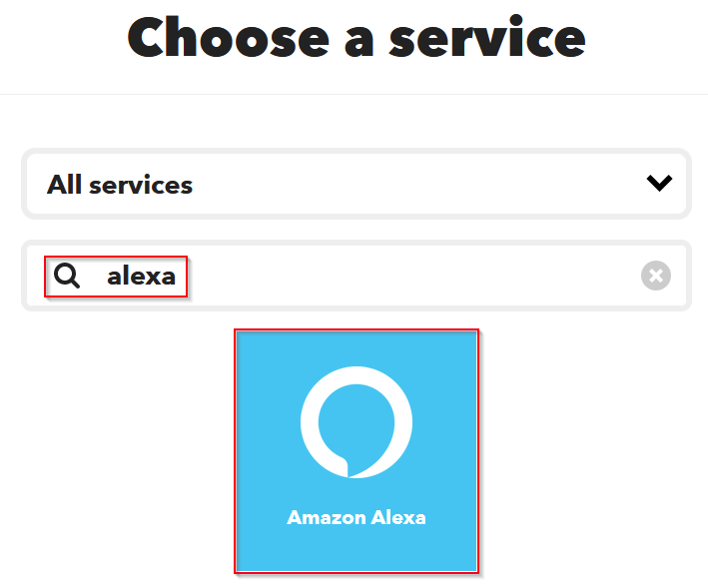Image resolution: width=708 pixels, height=588 pixels.
Task: Choose the Amazon Alexa search result
Action: (356, 451)
